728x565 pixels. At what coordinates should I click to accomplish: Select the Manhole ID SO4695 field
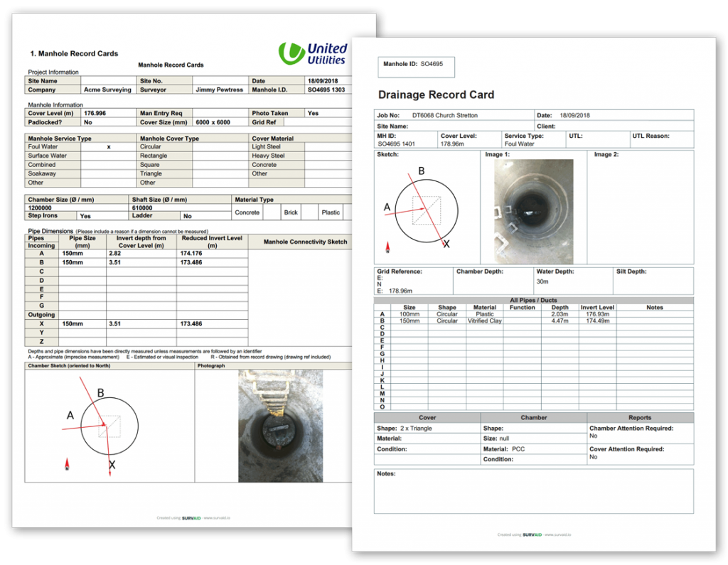416,66
